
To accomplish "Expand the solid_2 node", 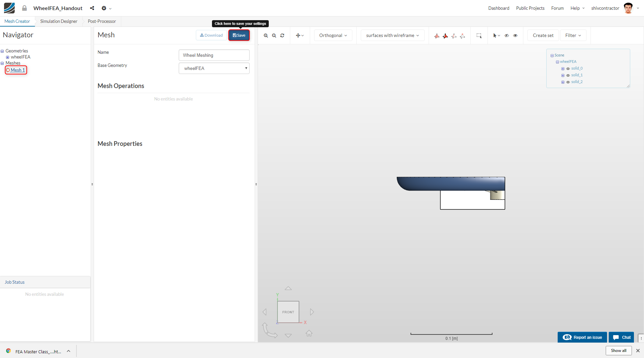I will pyautogui.click(x=563, y=82).
